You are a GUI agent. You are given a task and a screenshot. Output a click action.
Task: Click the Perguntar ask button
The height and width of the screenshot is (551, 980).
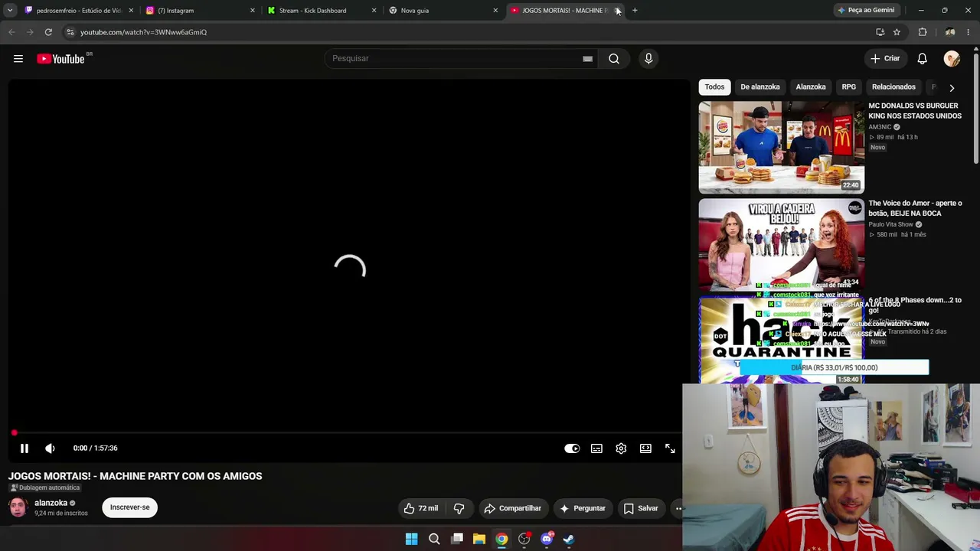pyautogui.click(x=583, y=508)
